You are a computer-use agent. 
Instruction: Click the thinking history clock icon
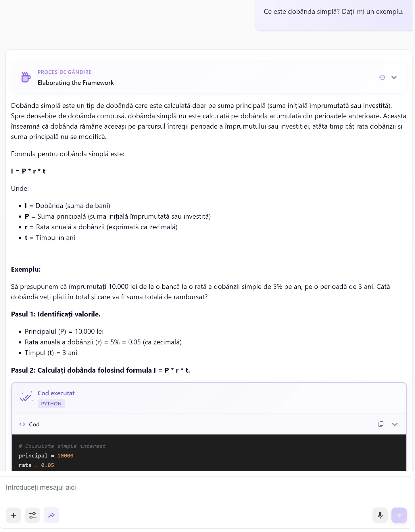382,77
